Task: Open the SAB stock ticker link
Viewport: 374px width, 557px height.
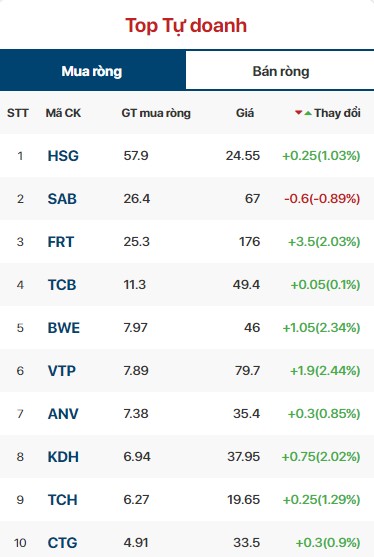Action: (x=62, y=199)
